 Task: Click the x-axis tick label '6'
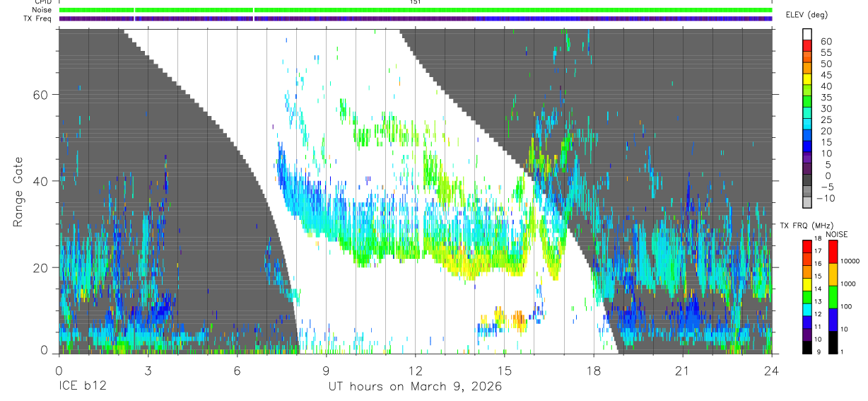tap(237, 371)
